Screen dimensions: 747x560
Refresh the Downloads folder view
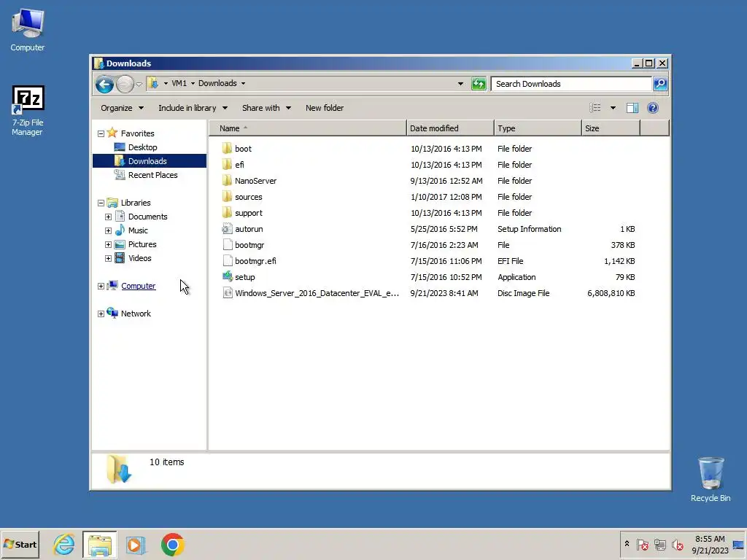coord(479,84)
